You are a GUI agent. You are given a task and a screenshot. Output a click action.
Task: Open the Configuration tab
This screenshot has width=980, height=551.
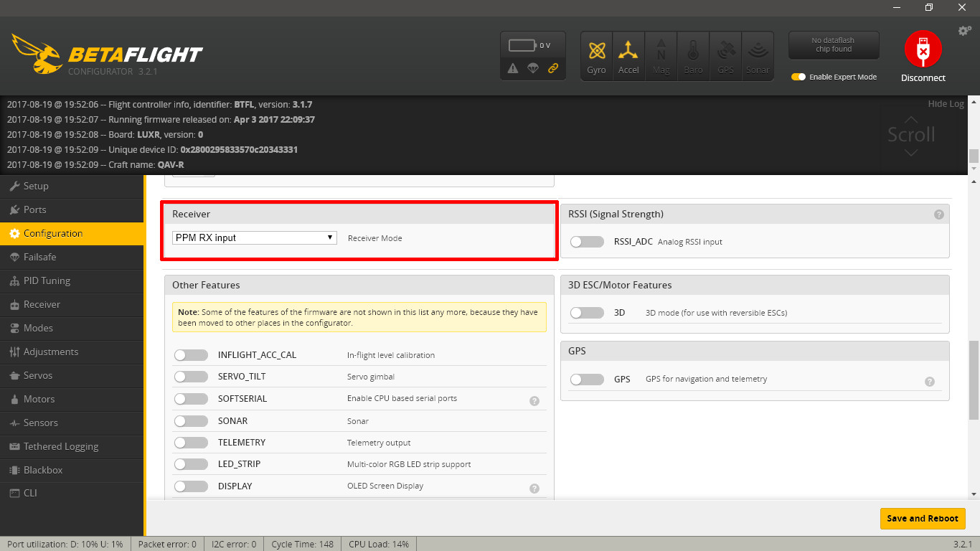pyautogui.click(x=72, y=233)
